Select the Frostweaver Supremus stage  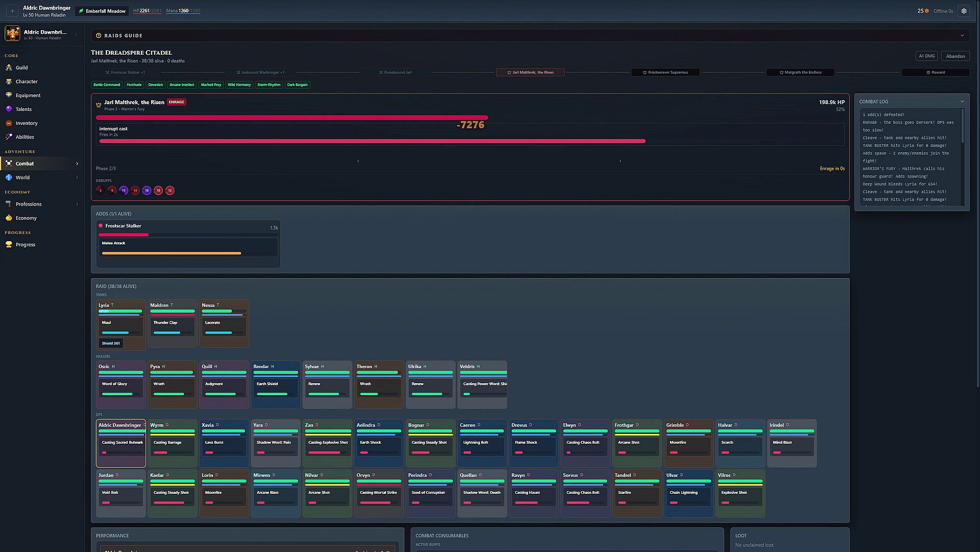coord(665,73)
